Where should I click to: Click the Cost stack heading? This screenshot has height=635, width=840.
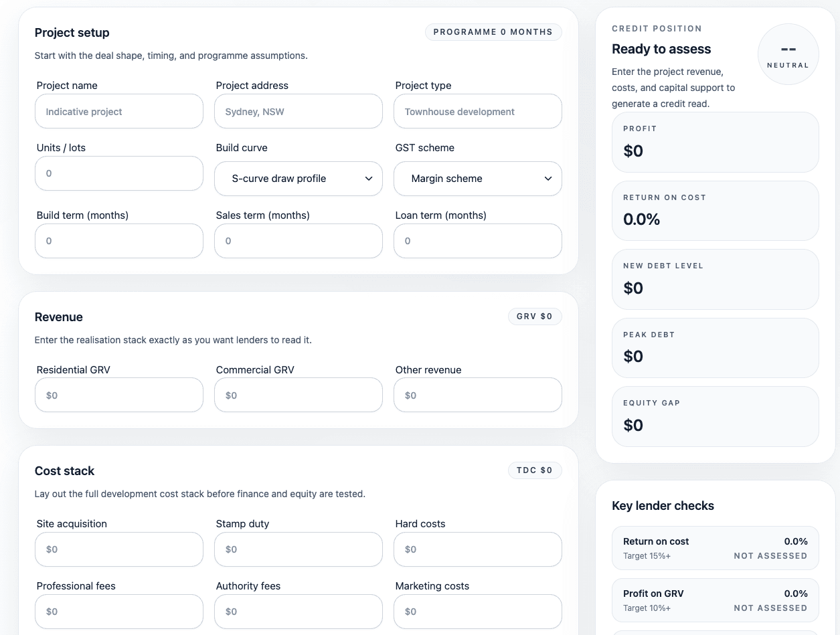(65, 471)
